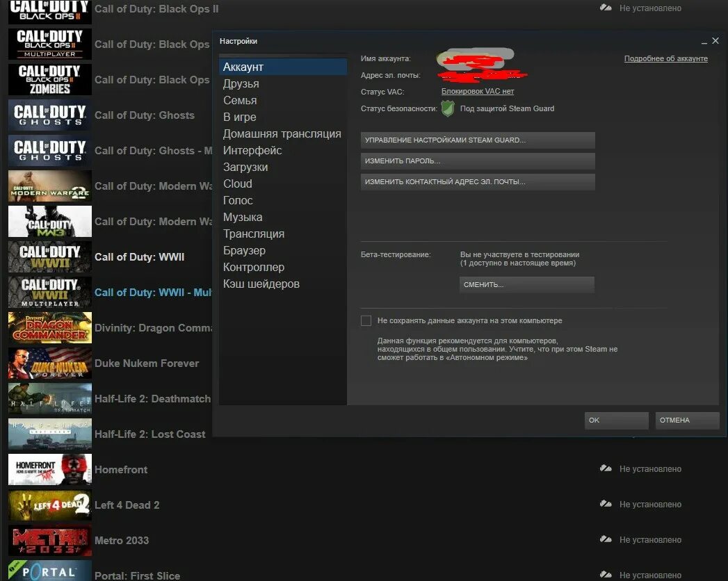Click Half-Life 2 Lost Coast banner

click(50, 434)
